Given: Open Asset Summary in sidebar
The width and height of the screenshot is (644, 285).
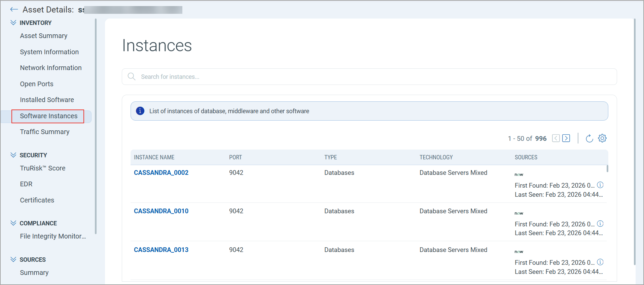Looking at the screenshot, I should point(44,36).
